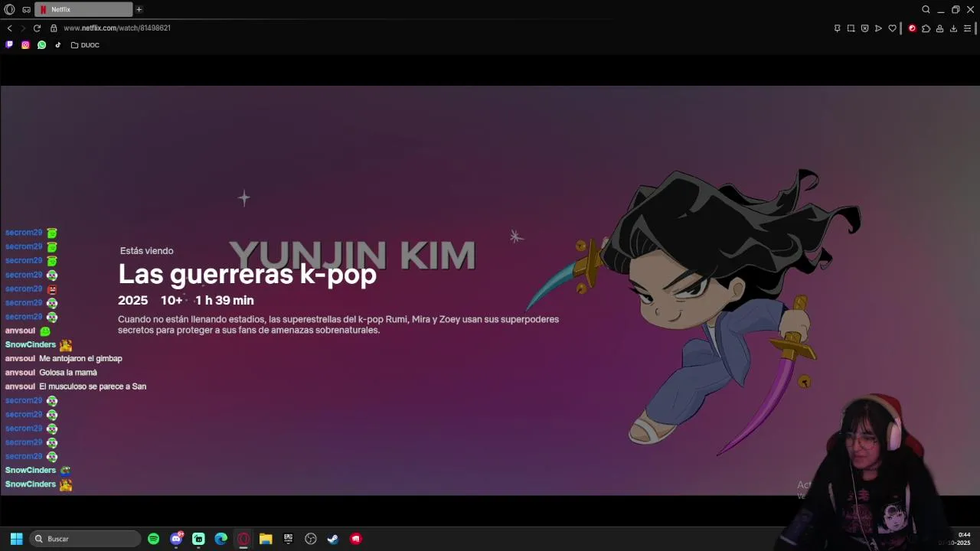Open a new browser tab

(x=139, y=9)
